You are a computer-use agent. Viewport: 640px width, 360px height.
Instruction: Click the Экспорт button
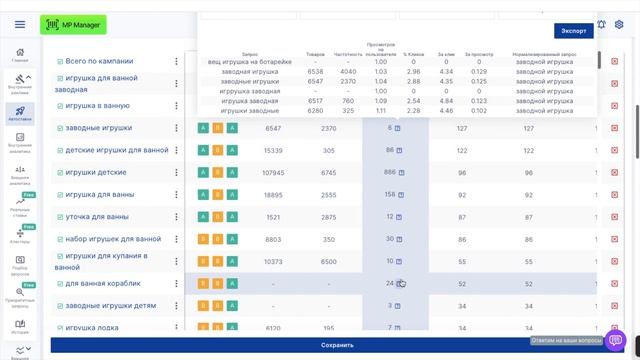[573, 31]
